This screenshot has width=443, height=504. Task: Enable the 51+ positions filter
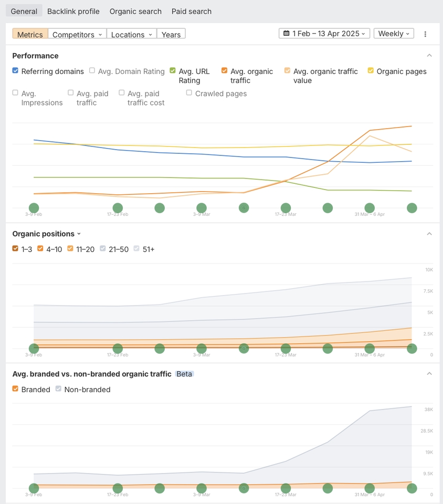pos(136,248)
